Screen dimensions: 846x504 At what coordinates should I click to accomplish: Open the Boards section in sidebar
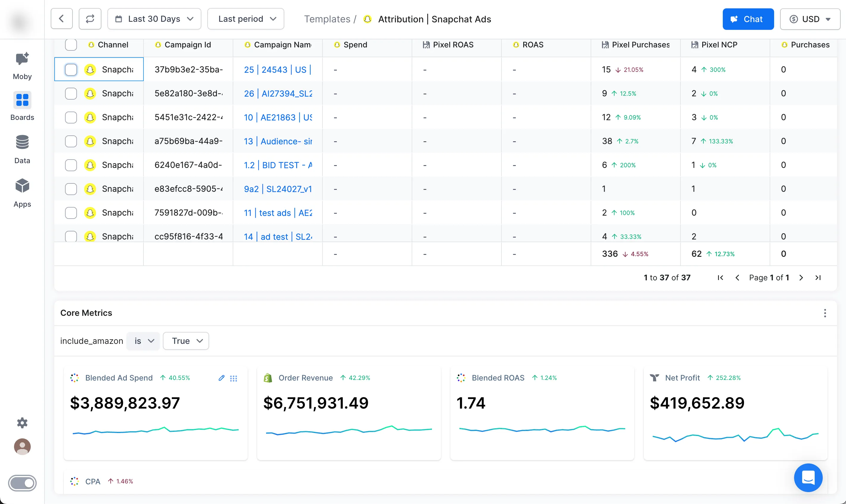(22, 101)
